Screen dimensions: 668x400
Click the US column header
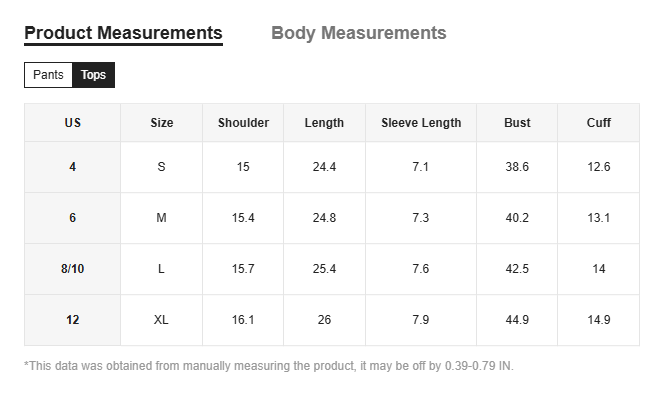[72, 123]
